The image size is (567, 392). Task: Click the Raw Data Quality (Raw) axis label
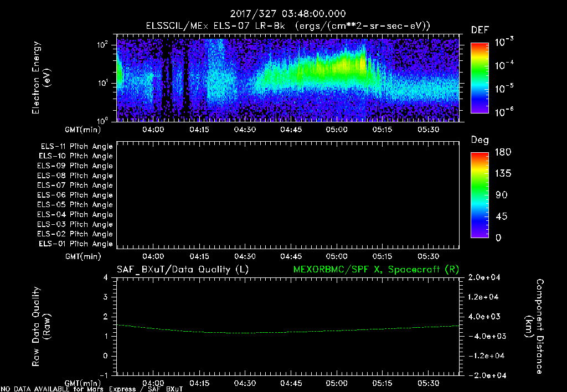click(41, 327)
